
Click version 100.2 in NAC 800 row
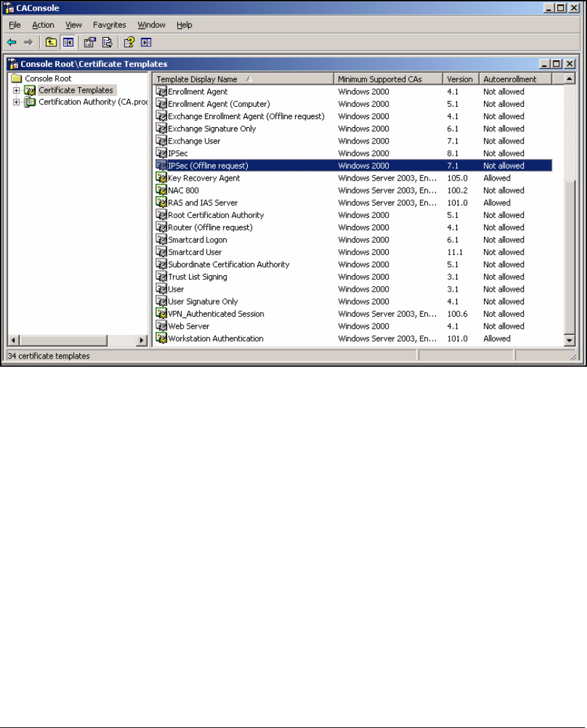457,190
